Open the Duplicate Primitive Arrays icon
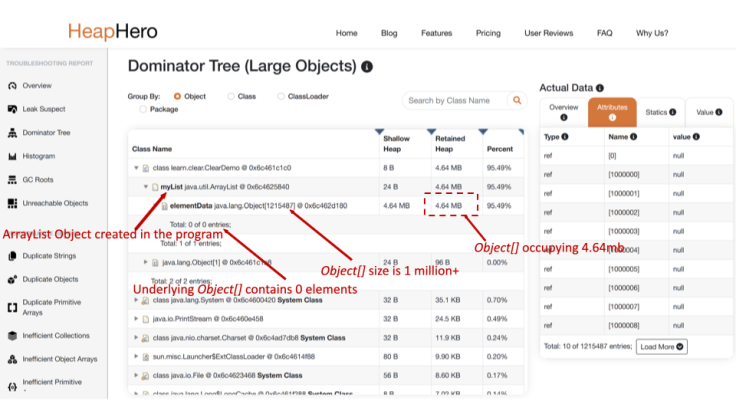This screenshot has height=414, width=736. click(x=13, y=307)
